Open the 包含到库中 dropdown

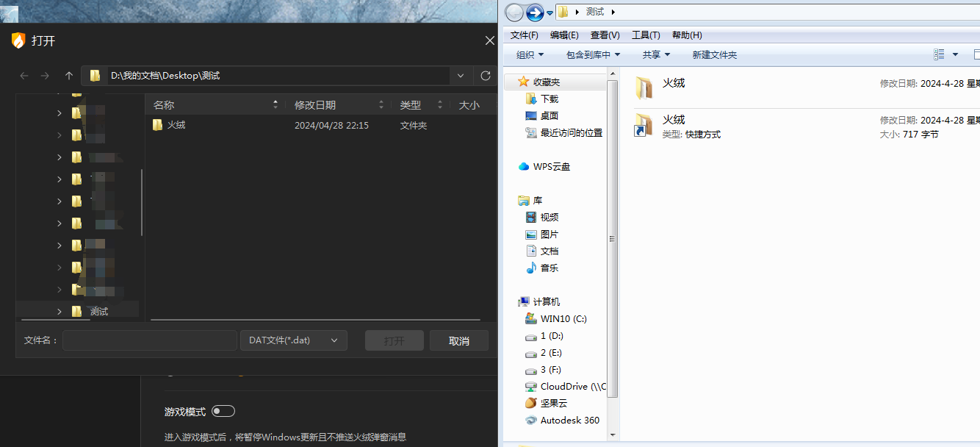click(x=593, y=55)
